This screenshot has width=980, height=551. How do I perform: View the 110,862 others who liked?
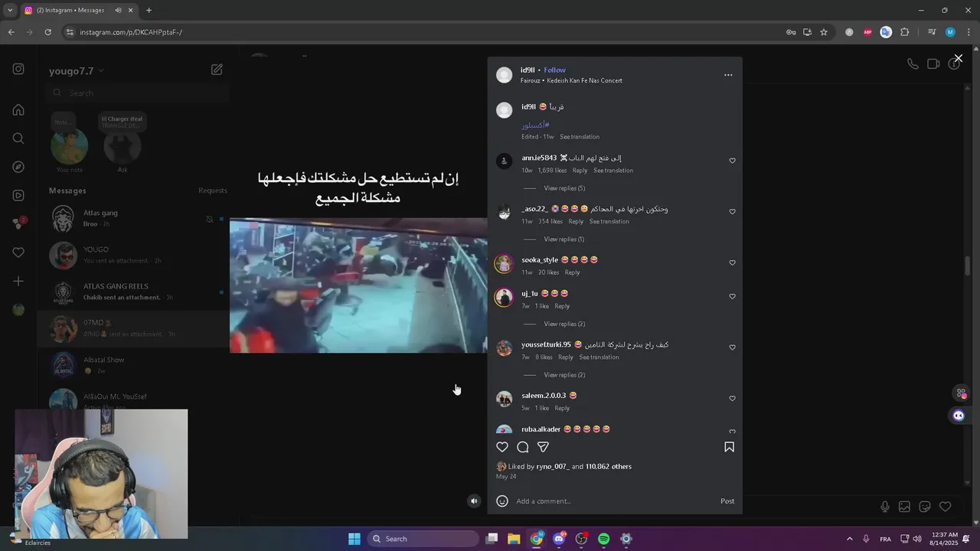(x=609, y=467)
